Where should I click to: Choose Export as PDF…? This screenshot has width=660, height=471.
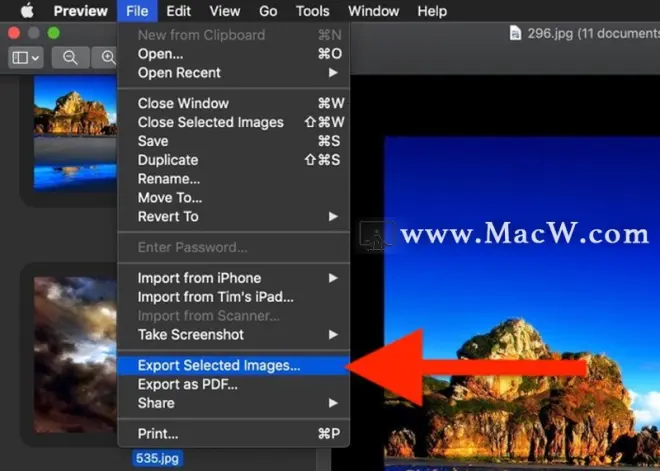point(234,384)
